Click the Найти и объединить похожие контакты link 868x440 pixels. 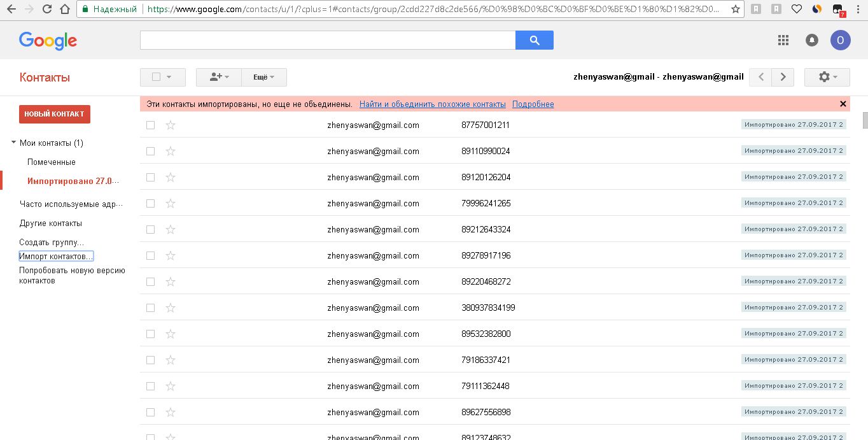point(433,104)
